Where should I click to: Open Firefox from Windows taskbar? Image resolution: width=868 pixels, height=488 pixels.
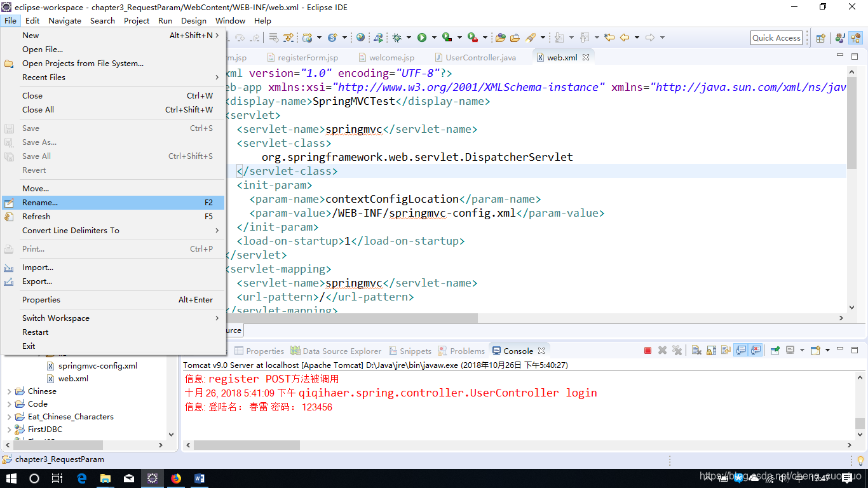coord(176,478)
